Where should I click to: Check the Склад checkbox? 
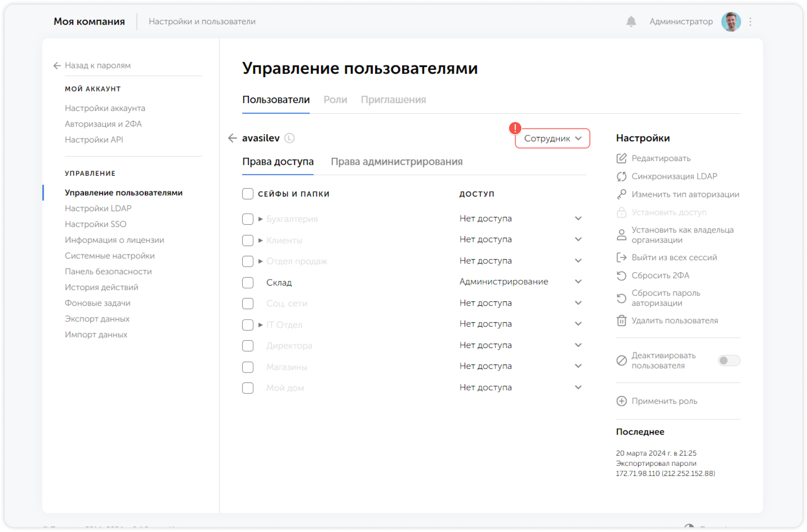click(x=247, y=282)
